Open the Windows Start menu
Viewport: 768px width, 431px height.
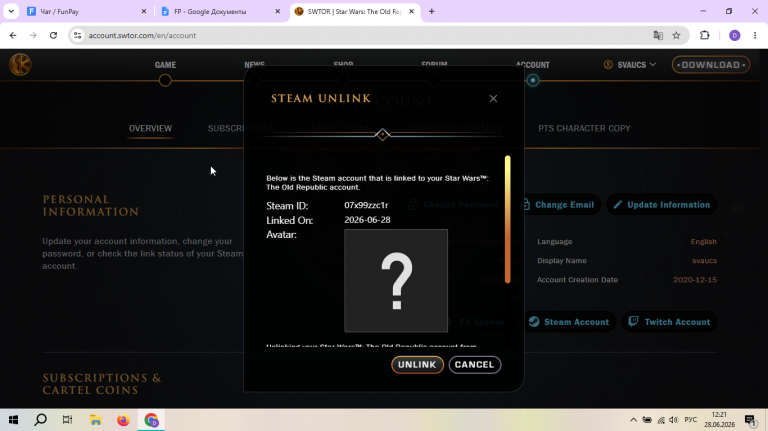[13, 420]
